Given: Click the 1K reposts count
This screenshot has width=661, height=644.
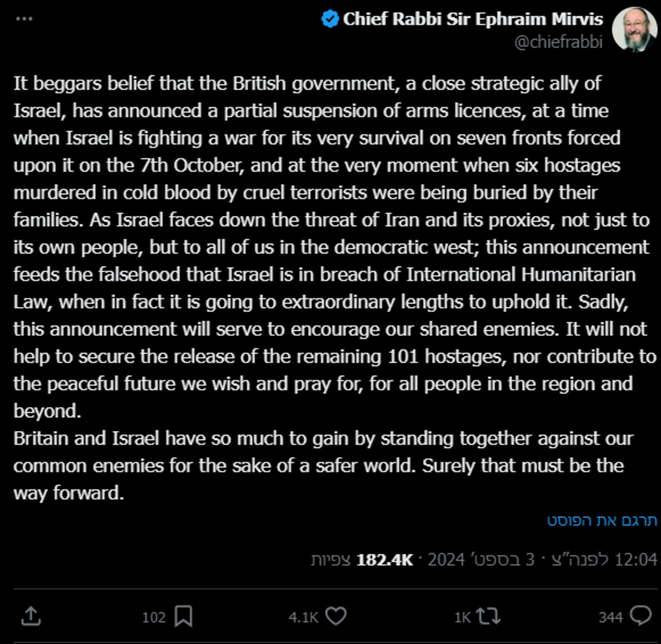Looking at the screenshot, I should (x=463, y=617).
